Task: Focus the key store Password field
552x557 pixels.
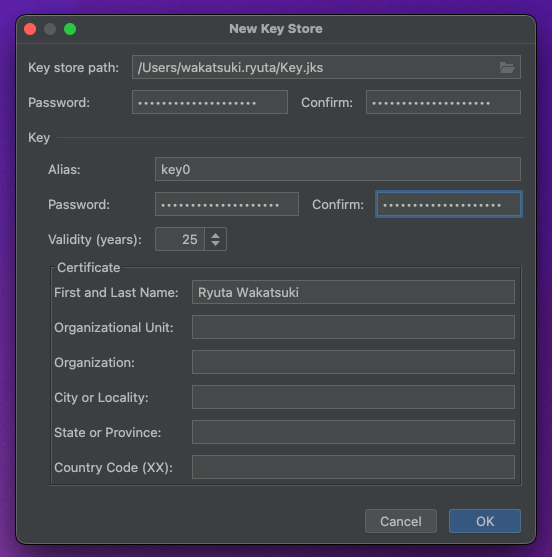Action: pos(210,102)
